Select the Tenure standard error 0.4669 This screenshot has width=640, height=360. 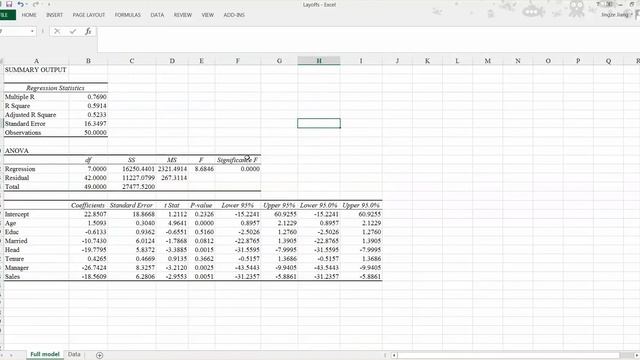131,259
